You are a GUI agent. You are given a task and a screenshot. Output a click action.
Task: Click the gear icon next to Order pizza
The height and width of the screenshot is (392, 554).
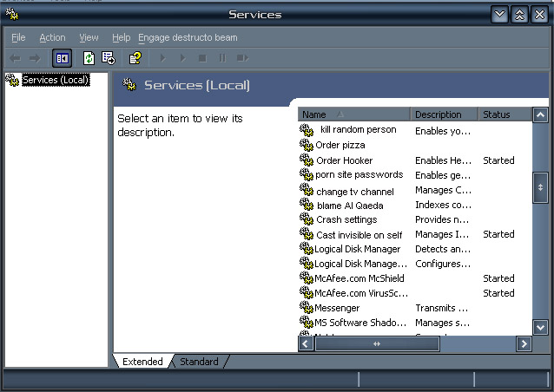click(x=306, y=145)
